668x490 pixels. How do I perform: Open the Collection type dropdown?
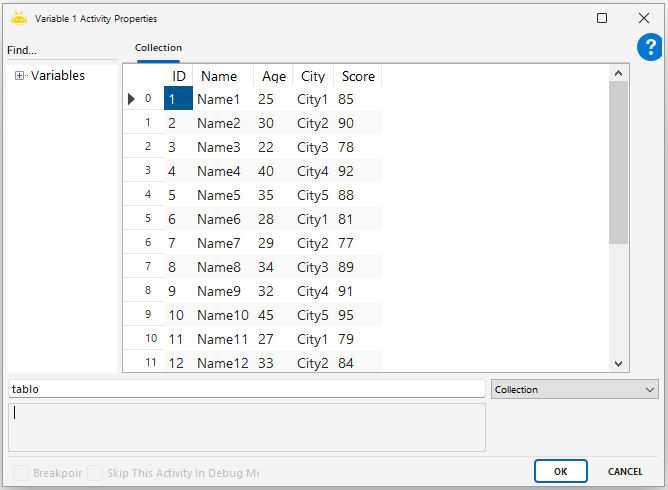(x=575, y=389)
